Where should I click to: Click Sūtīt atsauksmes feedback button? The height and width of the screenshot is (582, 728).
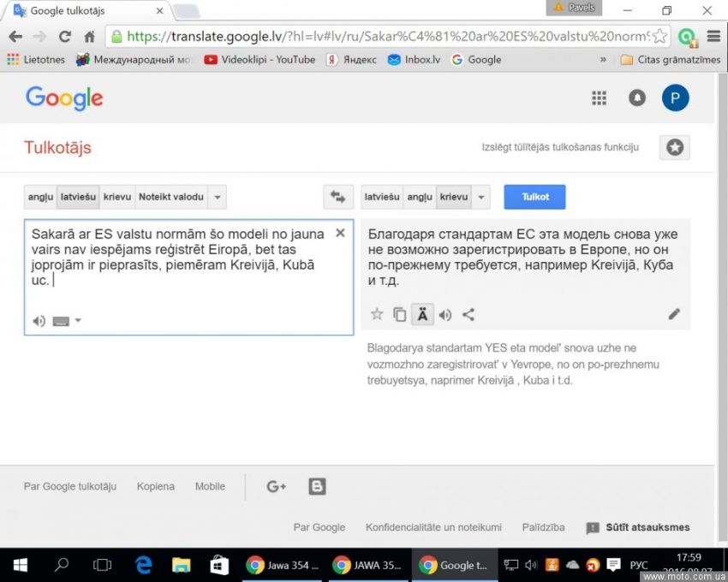tap(638, 527)
